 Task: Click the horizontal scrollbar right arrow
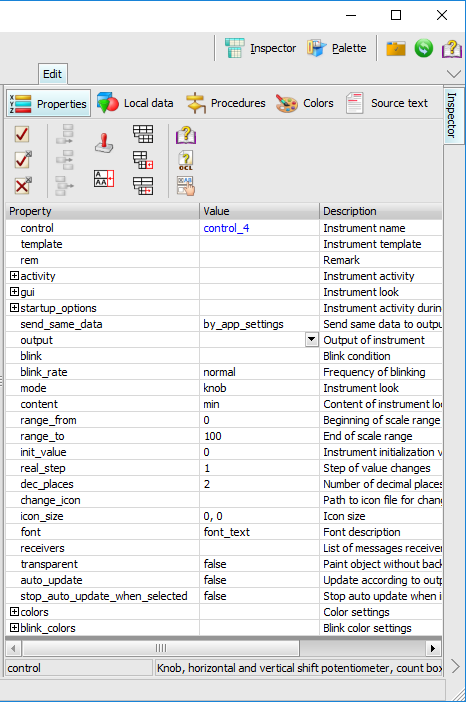click(432, 648)
